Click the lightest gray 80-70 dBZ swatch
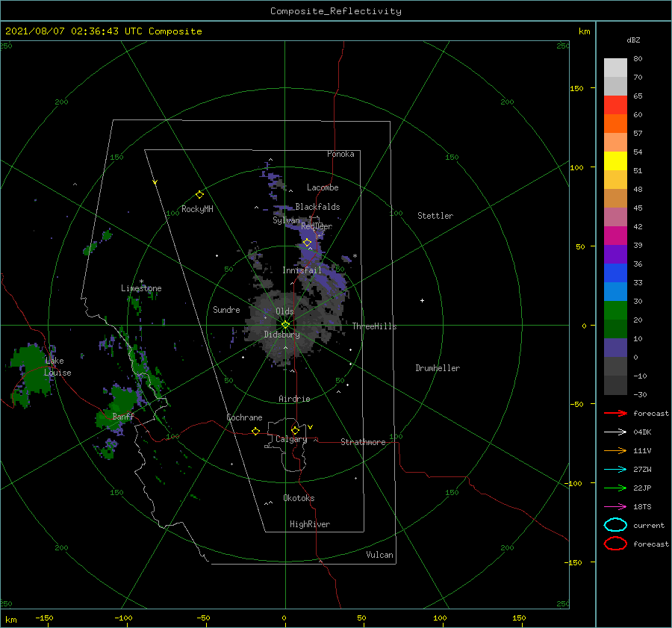Screen dimensions: 672x628 [615, 68]
